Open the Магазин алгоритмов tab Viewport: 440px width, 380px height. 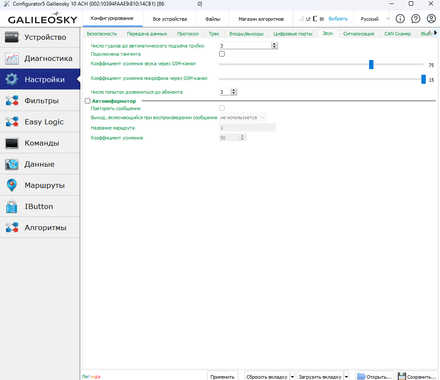pos(261,19)
